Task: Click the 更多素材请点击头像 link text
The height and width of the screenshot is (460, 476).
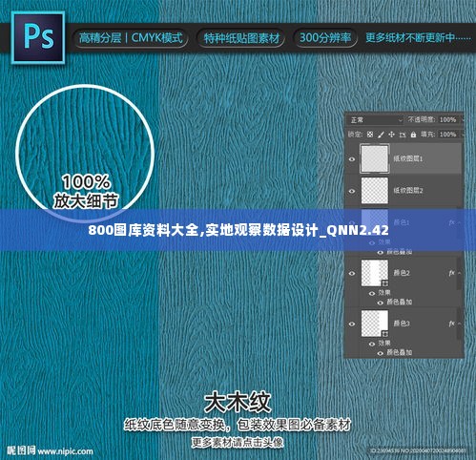Action: pyautogui.click(x=238, y=442)
